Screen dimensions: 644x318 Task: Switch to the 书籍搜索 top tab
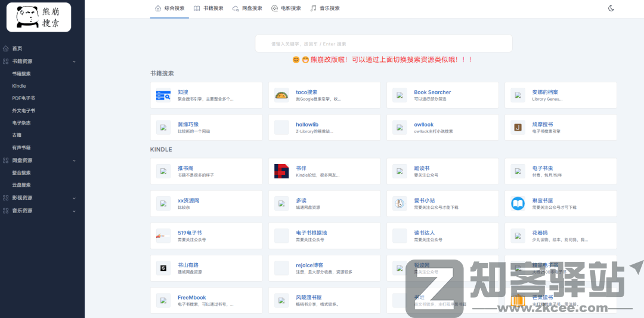click(209, 8)
